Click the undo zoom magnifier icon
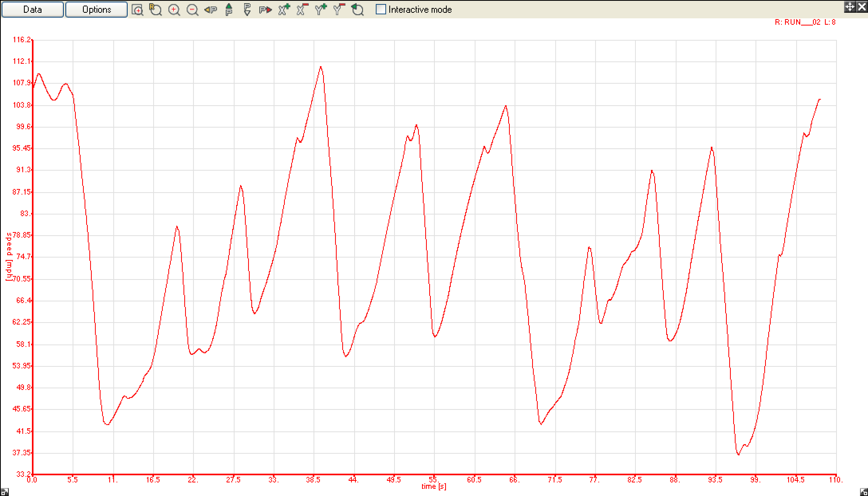 pyautogui.click(x=357, y=10)
